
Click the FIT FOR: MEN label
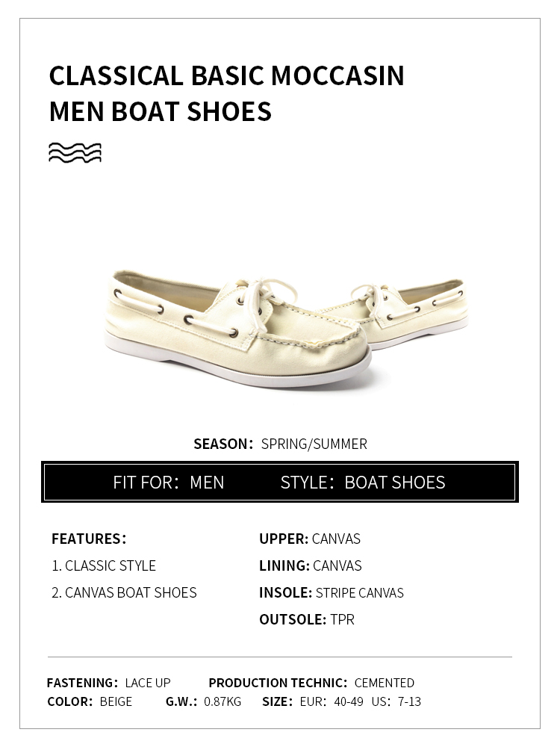click(169, 482)
